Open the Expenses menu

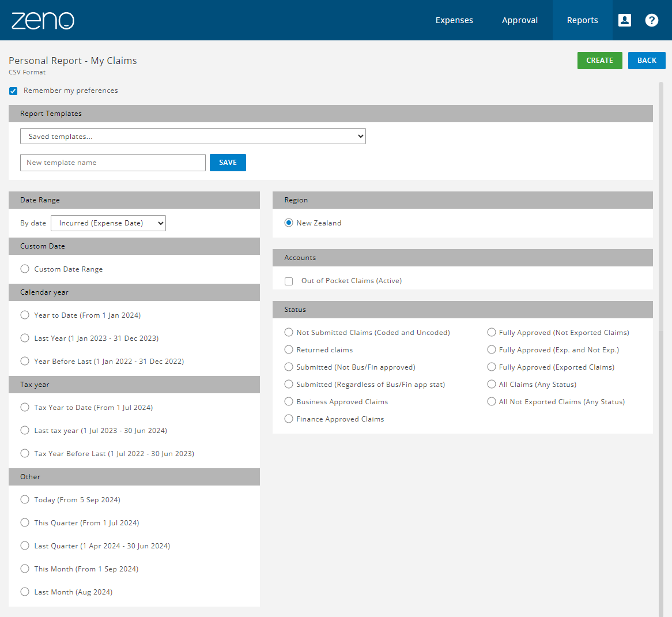click(454, 20)
